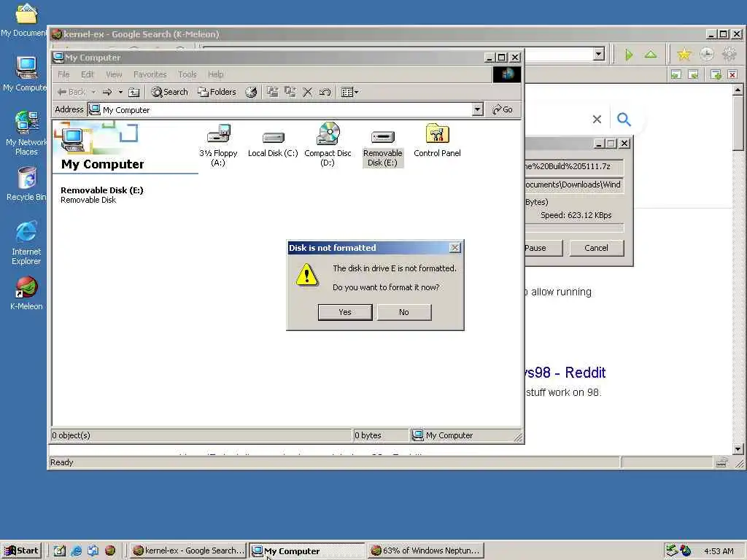Click the History toolbar icon in My Computer

[251, 93]
